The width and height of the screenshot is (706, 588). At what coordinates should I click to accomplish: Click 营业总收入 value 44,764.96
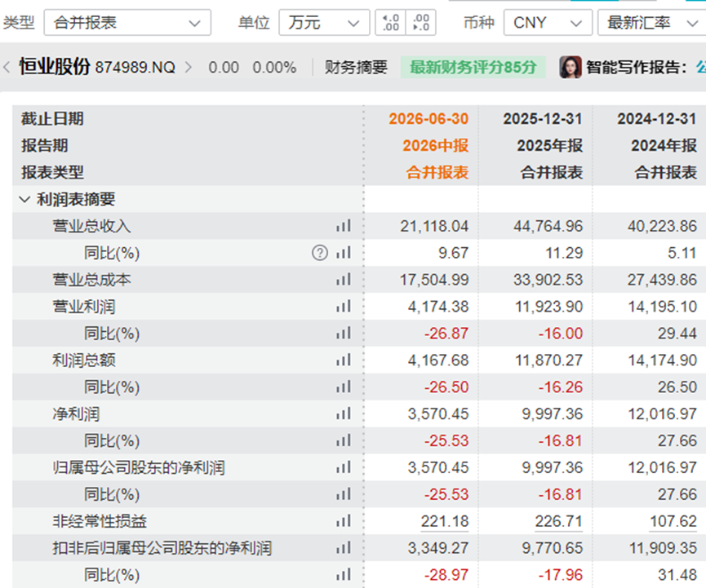548,226
